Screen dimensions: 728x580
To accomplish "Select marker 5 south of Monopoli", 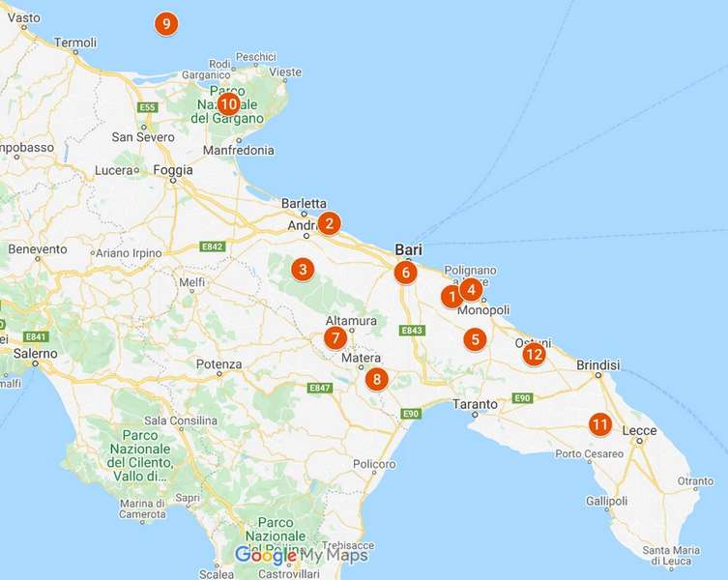I will [x=475, y=339].
